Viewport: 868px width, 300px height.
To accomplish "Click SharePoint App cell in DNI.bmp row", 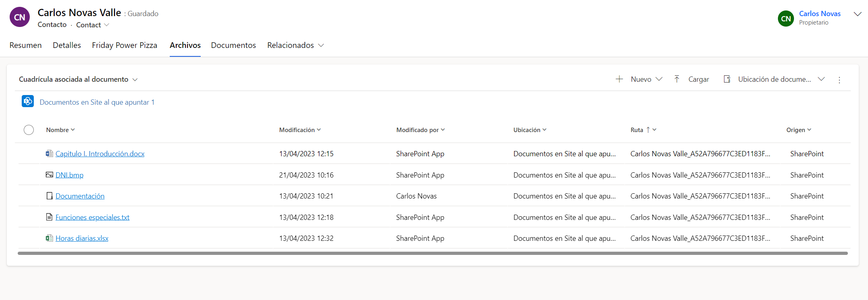I will click(420, 175).
